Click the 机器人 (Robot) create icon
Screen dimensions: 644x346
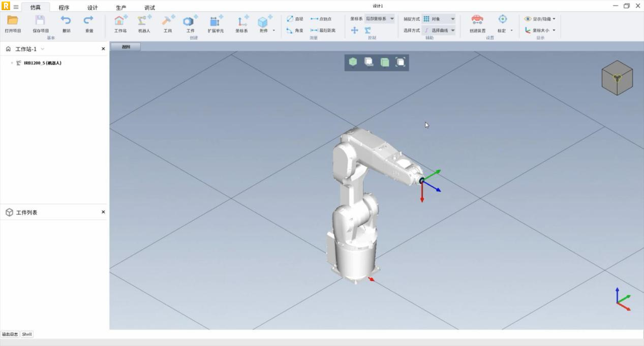(144, 21)
